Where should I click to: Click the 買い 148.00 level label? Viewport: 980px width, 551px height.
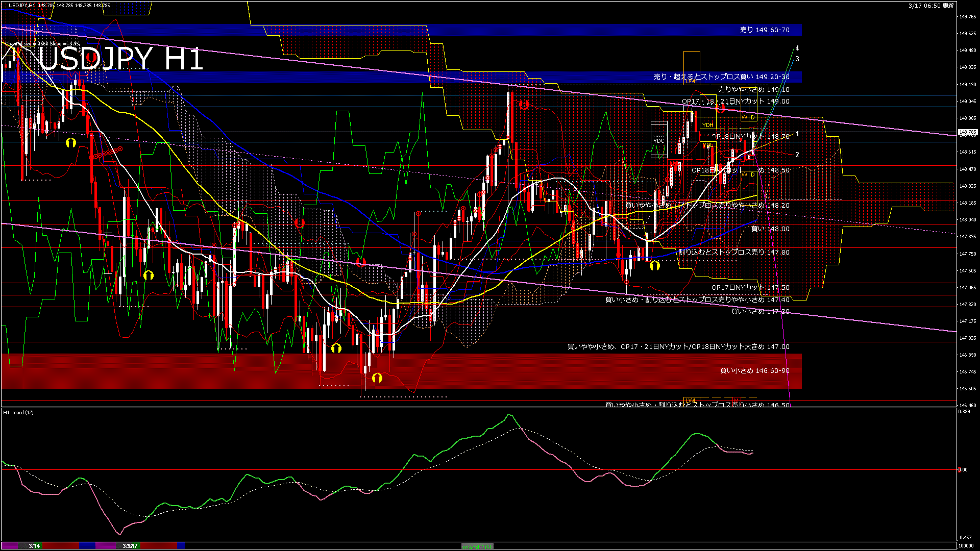click(770, 229)
